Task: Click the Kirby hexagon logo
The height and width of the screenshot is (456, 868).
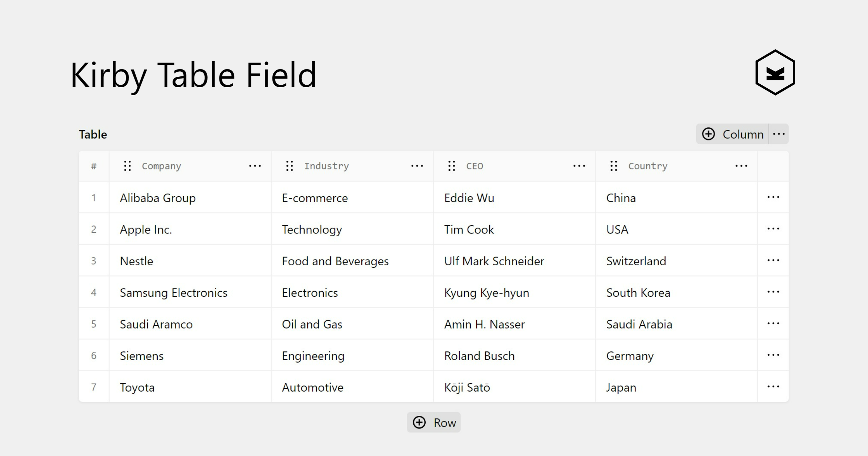Action: click(x=775, y=73)
